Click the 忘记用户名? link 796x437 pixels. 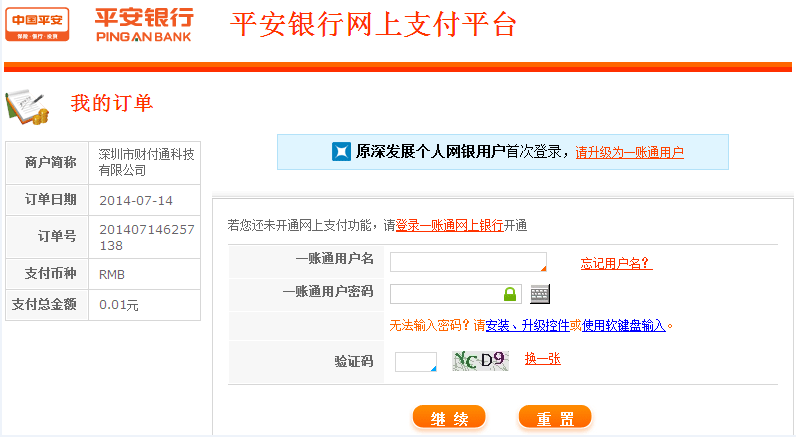616,263
